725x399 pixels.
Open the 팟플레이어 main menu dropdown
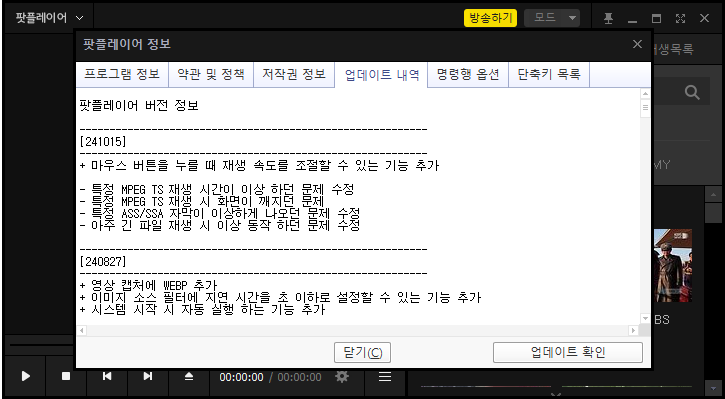click(x=49, y=18)
